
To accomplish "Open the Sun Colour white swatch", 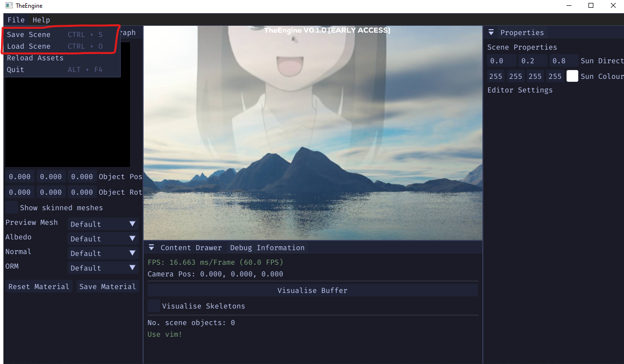I will pyautogui.click(x=572, y=76).
